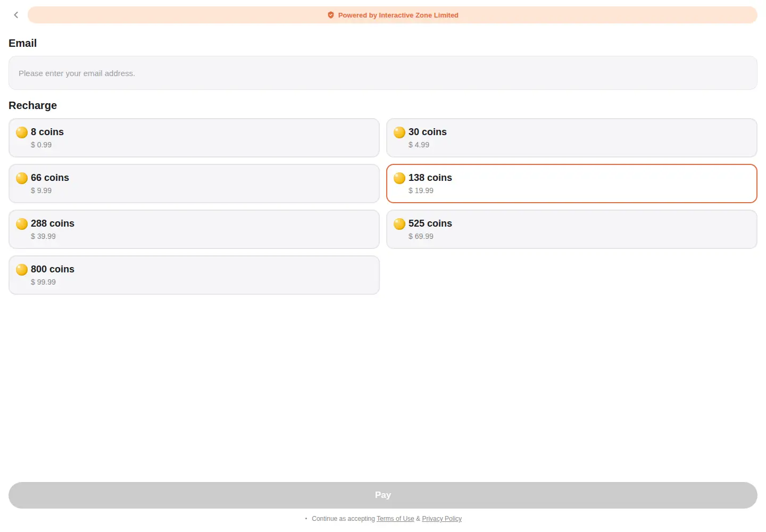Pick the 66 coins $9.99 package

click(194, 184)
